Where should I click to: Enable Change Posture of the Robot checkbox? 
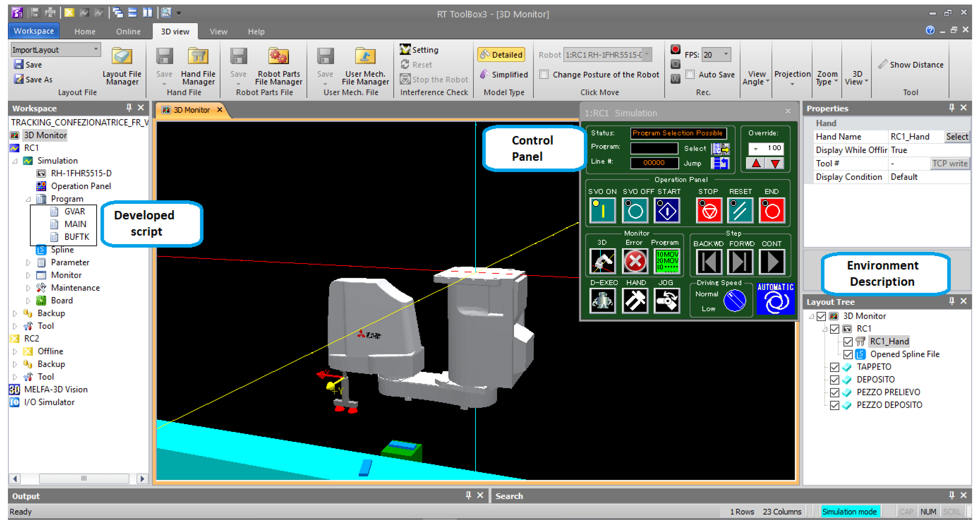point(544,75)
